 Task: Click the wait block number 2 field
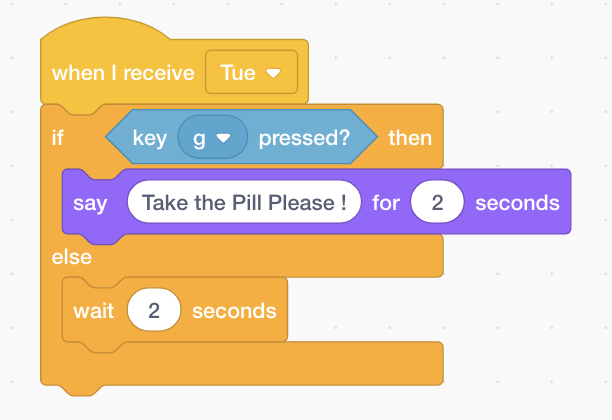(x=154, y=310)
